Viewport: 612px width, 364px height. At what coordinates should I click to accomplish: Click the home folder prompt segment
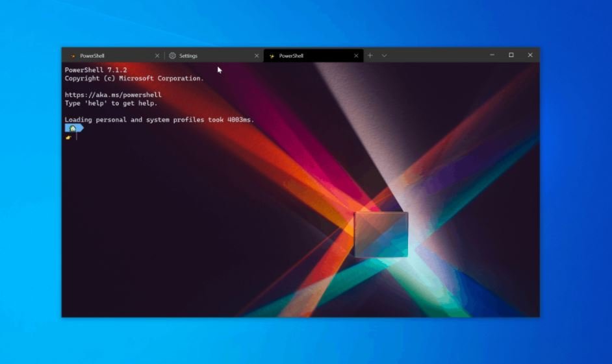click(74, 128)
